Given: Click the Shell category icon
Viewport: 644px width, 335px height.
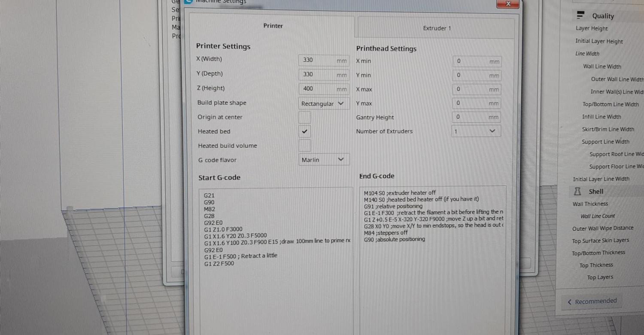Looking at the screenshot, I should click(x=577, y=191).
